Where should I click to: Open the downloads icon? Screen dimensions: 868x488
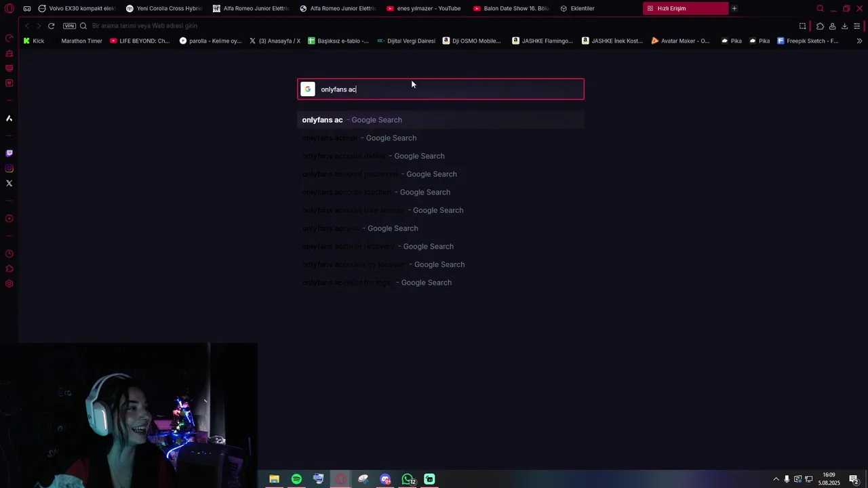click(844, 26)
